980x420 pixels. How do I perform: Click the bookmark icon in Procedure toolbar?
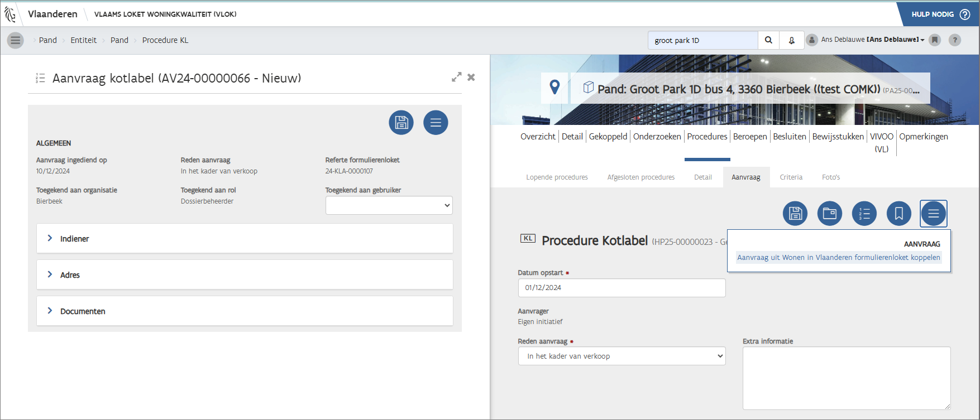point(899,214)
